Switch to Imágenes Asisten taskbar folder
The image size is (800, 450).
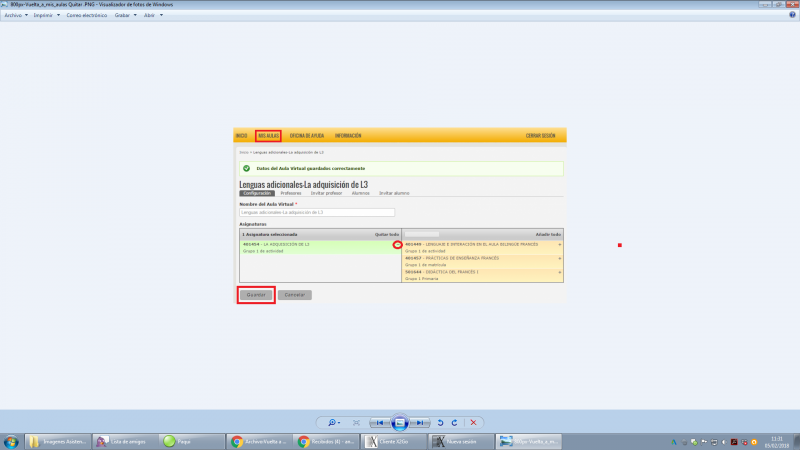(x=57, y=441)
